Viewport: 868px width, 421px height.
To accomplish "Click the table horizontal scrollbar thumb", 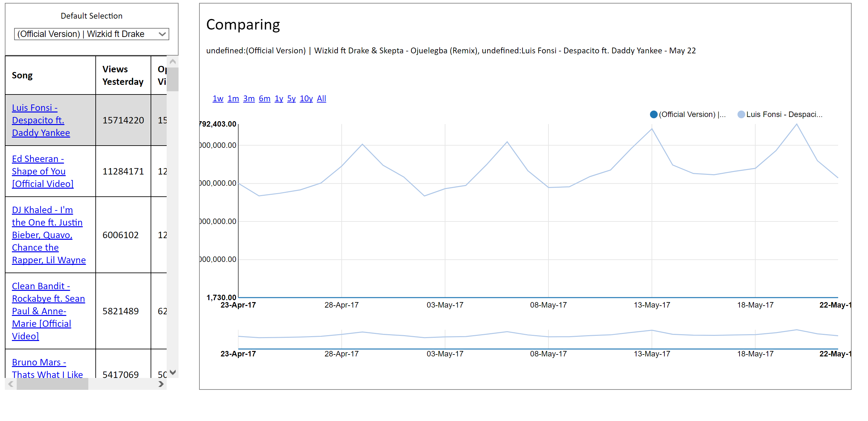I will coord(52,384).
